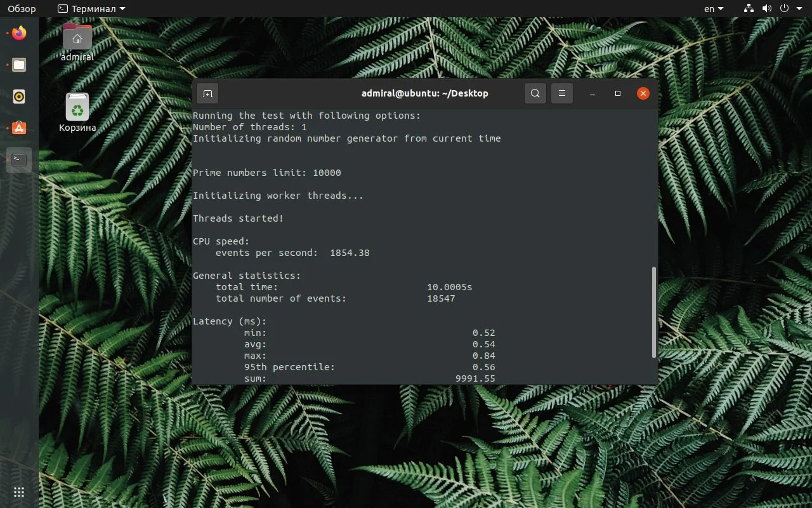Show all applications grid
Screen dimensions: 812x508
[19, 492]
